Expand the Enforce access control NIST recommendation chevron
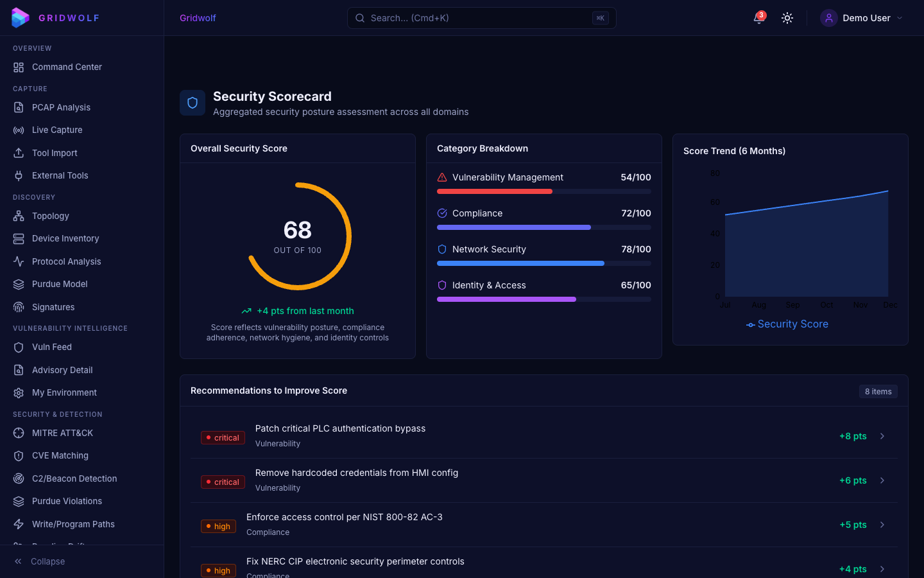This screenshot has height=578, width=924. [882, 525]
